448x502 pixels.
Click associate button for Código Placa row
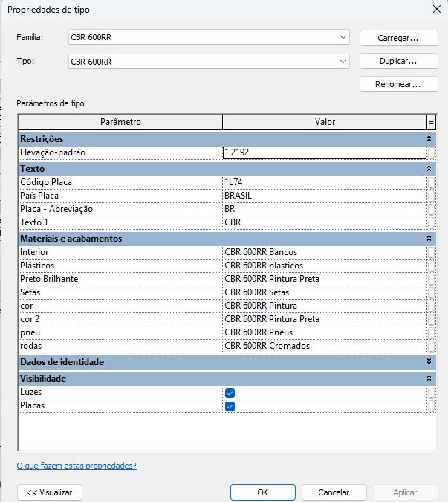point(431,182)
